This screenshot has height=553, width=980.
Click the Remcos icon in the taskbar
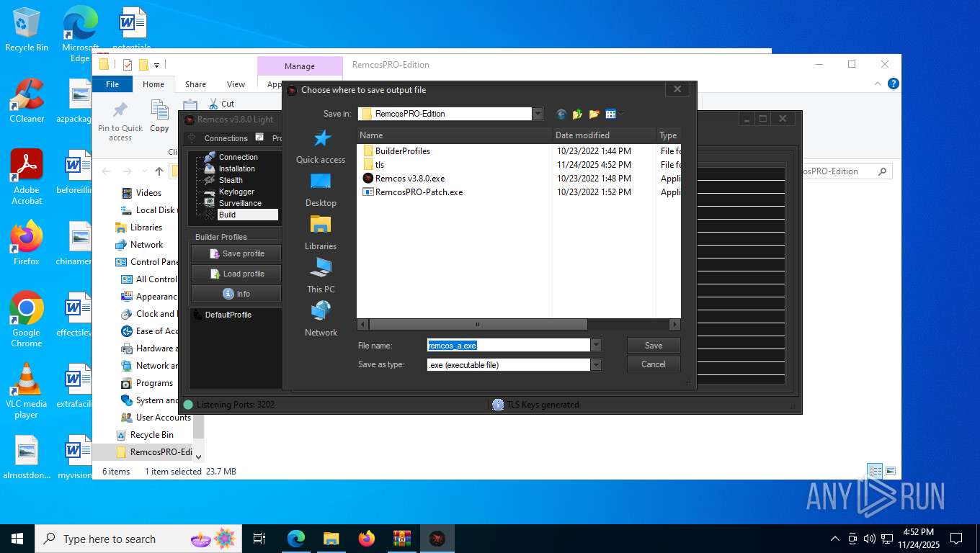pos(437,539)
